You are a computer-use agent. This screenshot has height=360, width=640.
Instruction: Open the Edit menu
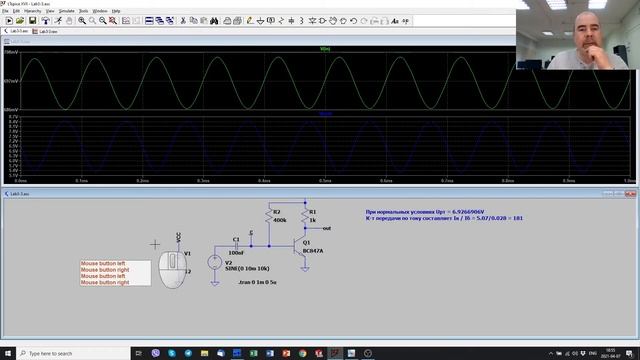(16, 11)
